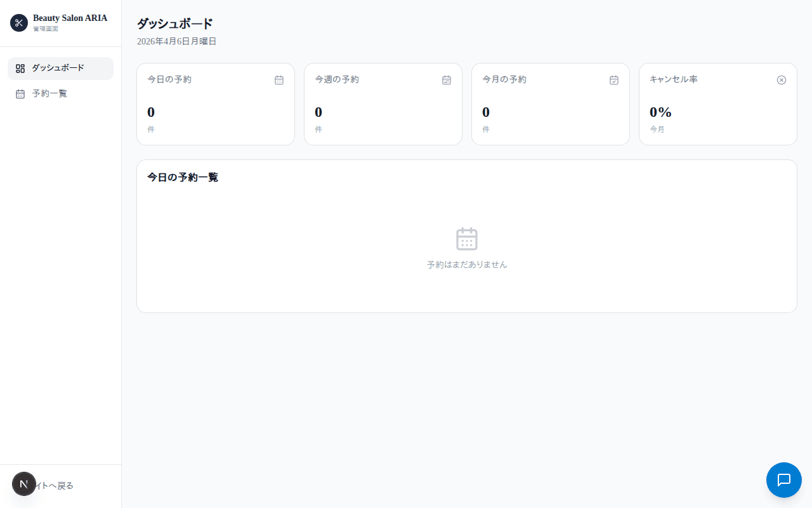Viewport: 812px width, 508px height.
Task: Click the N avatar at the bottom left
Action: point(24,484)
